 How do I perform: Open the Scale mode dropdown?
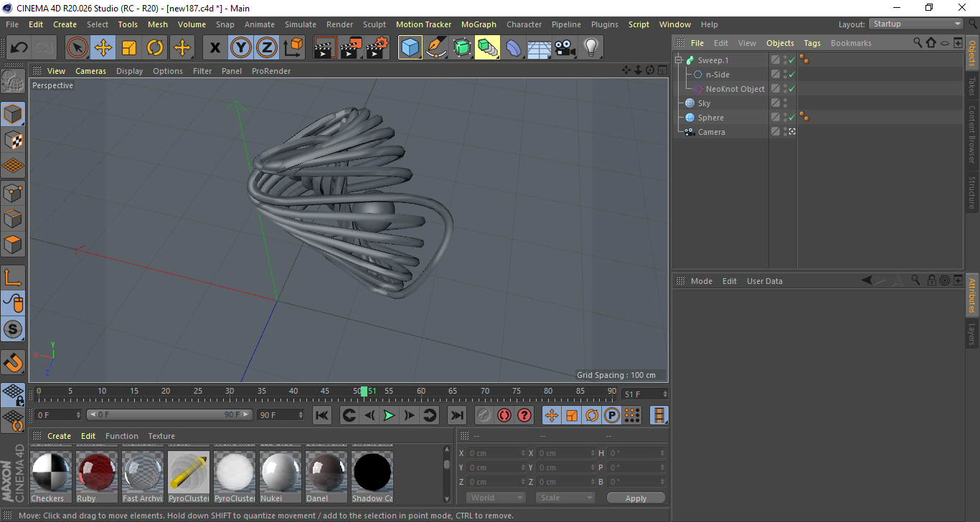click(565, 498)
